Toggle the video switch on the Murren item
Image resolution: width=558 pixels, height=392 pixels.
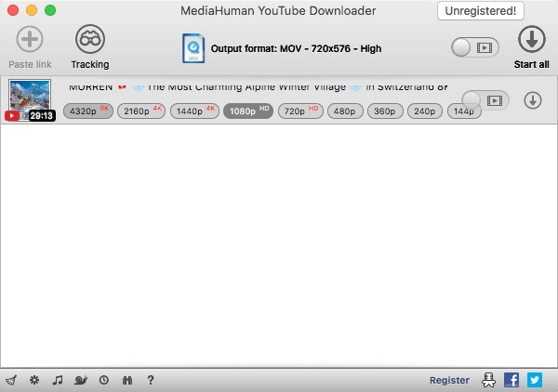(x=485, y=99)
